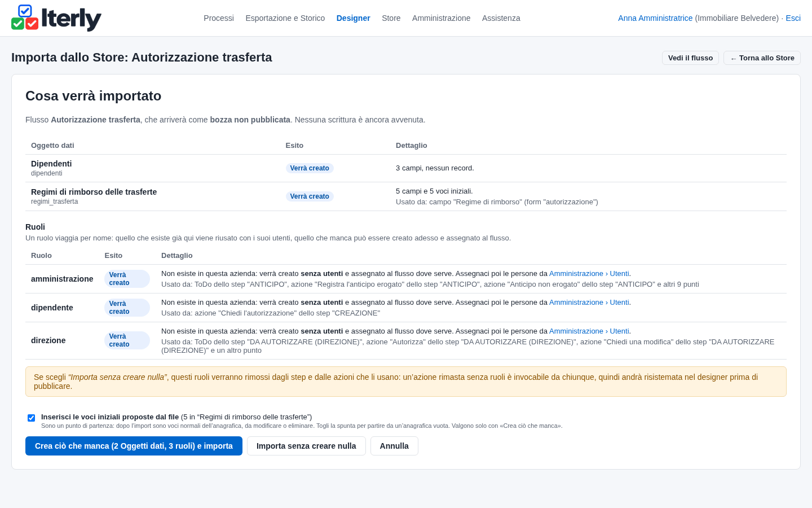Click "Verrà creato" badge in Dipendenti row
The width and height of the screenshot is (812, 508).
310,168
